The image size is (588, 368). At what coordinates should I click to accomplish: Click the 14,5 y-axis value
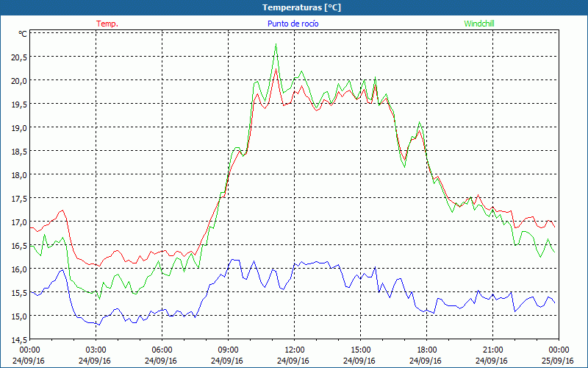click(x=19, y=340)
